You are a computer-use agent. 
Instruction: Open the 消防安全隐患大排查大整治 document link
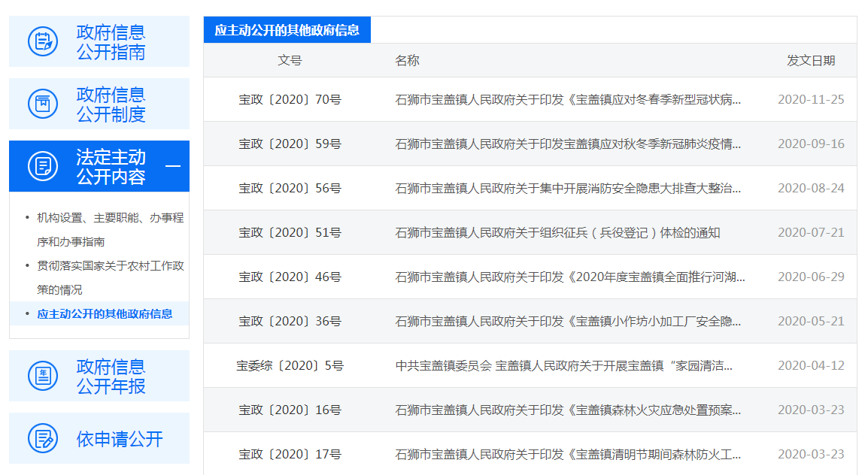tap(568, 188)
